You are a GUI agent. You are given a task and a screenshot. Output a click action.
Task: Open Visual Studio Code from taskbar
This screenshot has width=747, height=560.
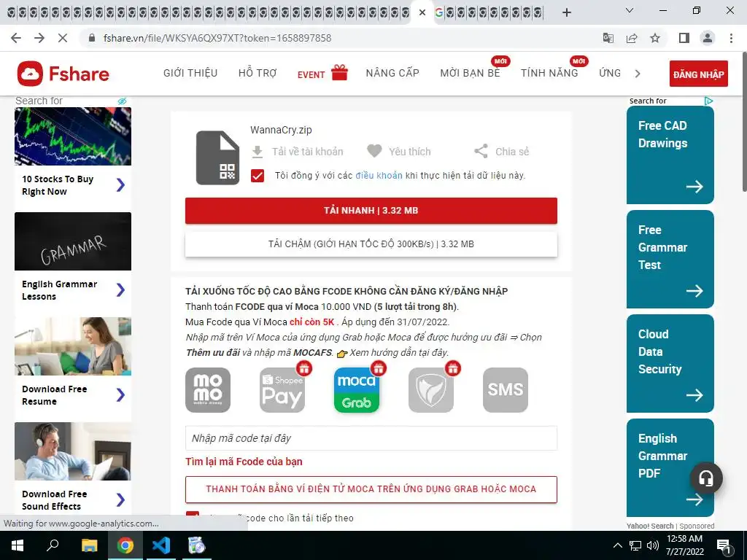[x=161, y=545]
